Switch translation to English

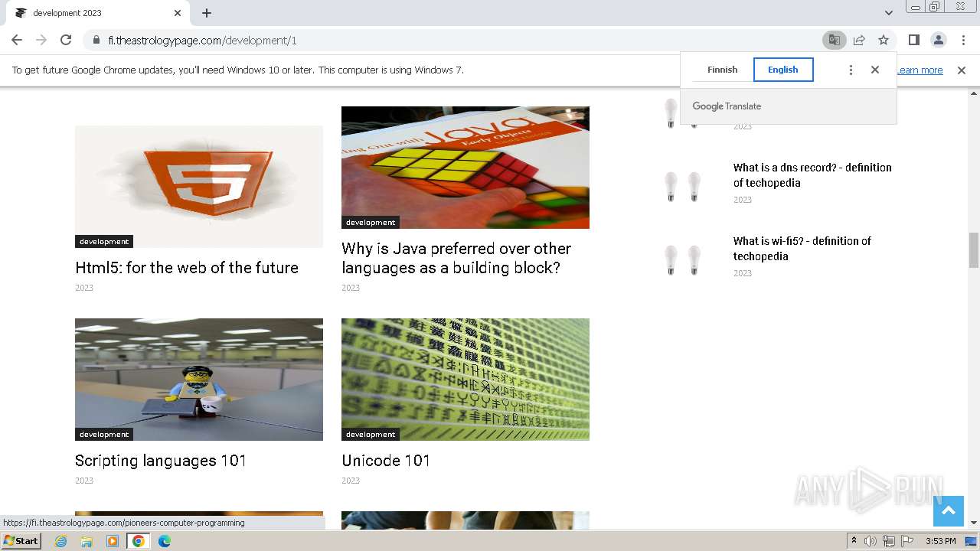tap(783, 70)
